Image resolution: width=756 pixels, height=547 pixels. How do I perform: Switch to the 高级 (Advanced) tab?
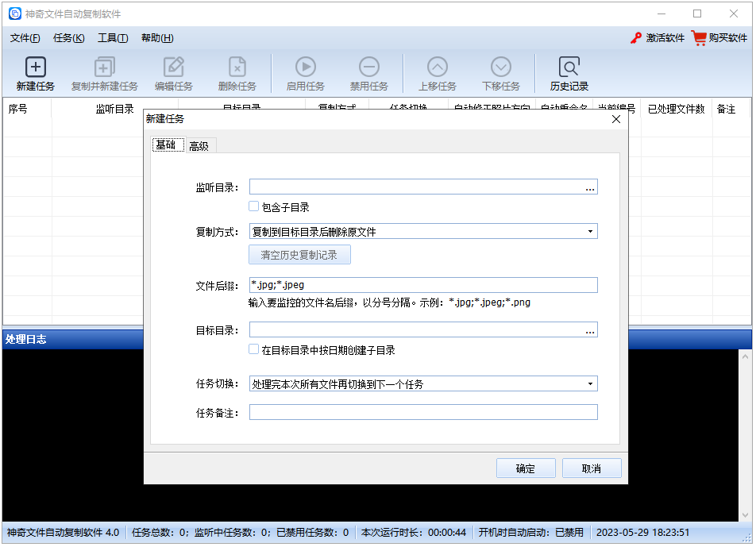pos(199,145)
